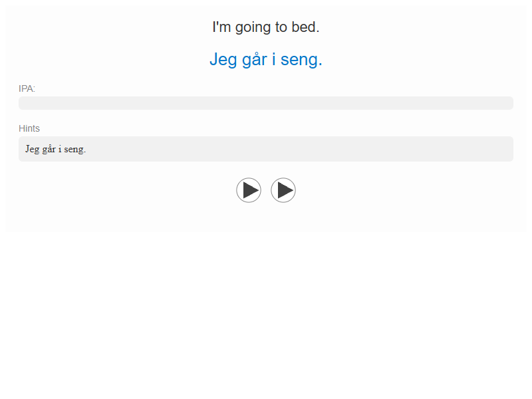This screenshot has width=532, height=399.
Task: Click the word 'bed.' in the English sentence
Action: [x=306, y=27]
